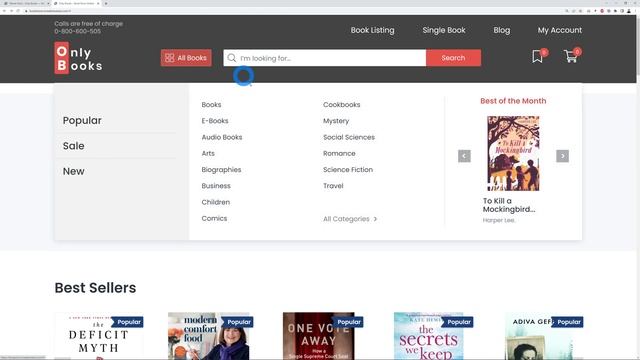The height and width of the screenshot is (360, 640).
Task: Open The Secrets We Keep book cover
Action: click(429, 336)
